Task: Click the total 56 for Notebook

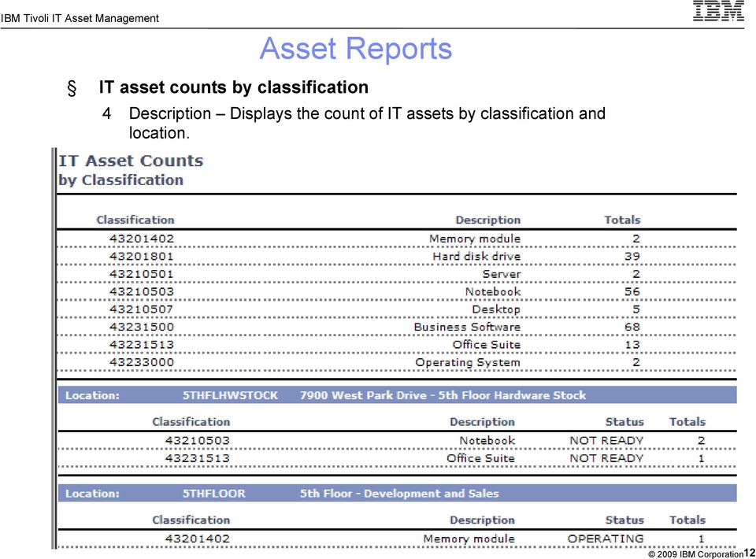Action: click(632, 291)
